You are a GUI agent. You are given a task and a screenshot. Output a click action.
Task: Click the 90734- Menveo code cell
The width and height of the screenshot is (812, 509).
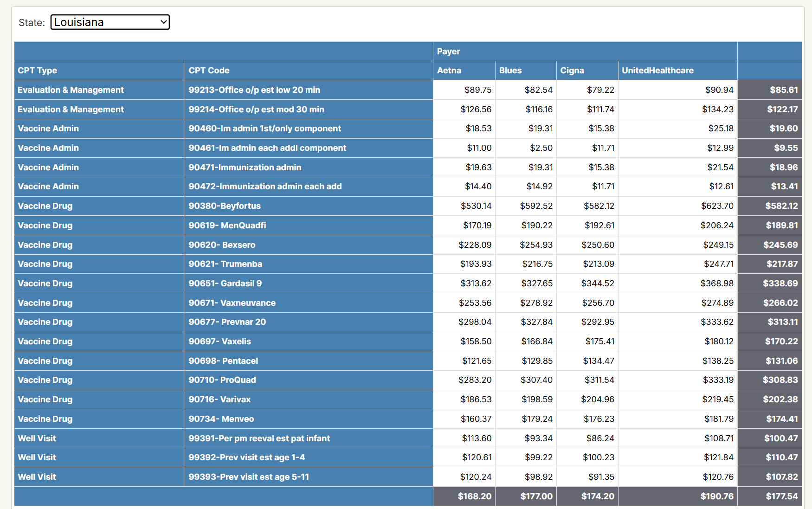(x=309, y=419)
